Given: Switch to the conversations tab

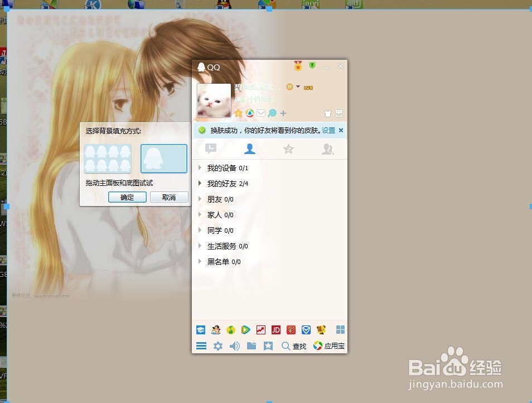Looking at the screenshot, I should tap(211, 148).
